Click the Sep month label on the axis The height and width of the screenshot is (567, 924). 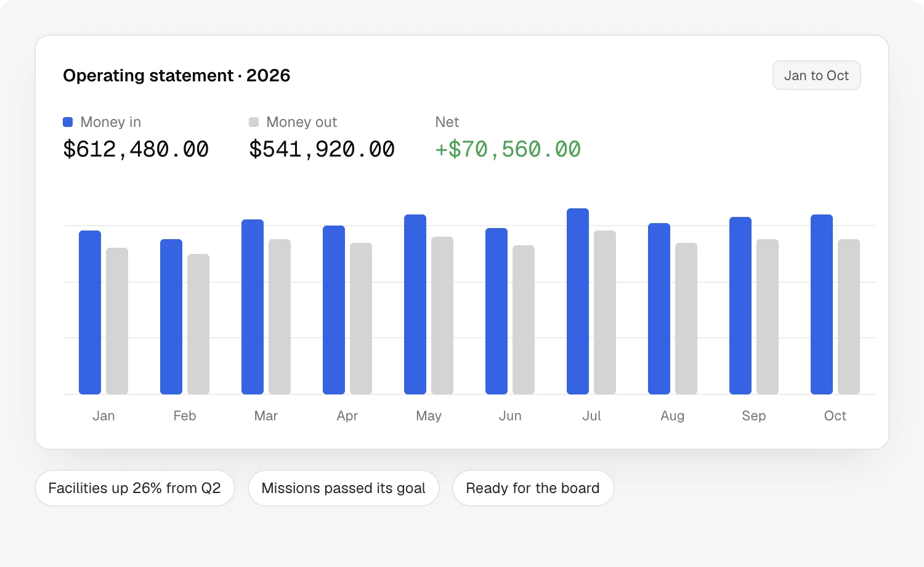click(x=754, y=416)
